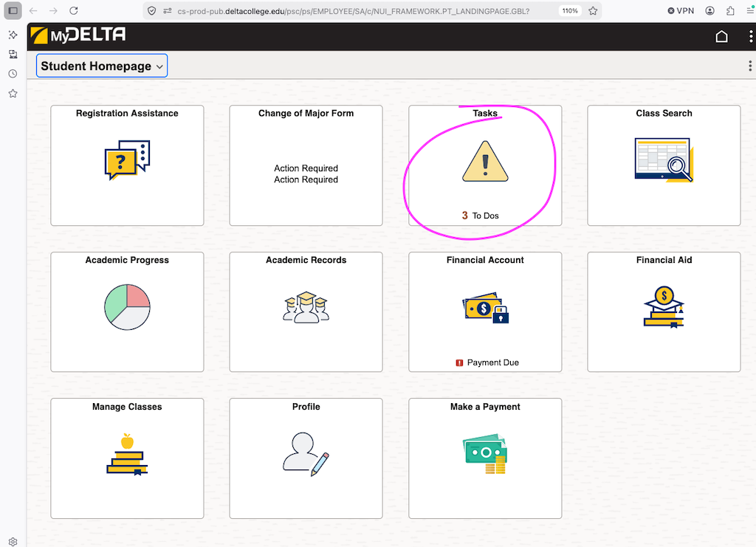
Task: Open the Academic Records graduates icon
Action: 306,307
